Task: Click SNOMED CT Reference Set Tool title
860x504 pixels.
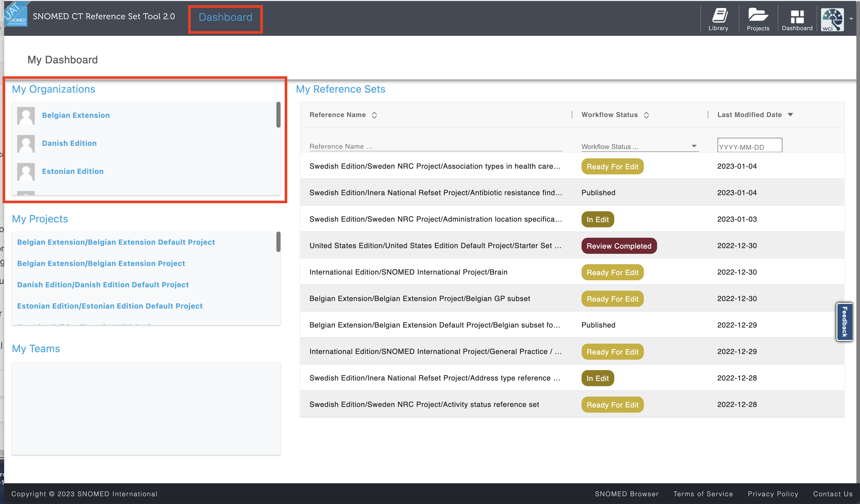Action: tap(104, 16)
